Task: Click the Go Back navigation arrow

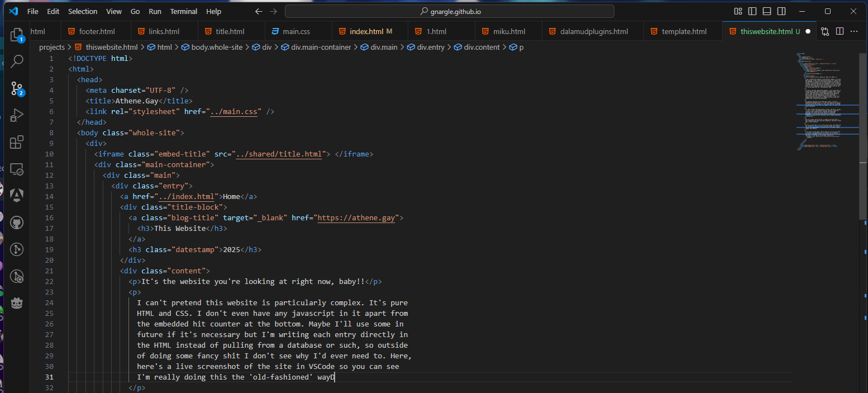Action: tap(258, 11)
